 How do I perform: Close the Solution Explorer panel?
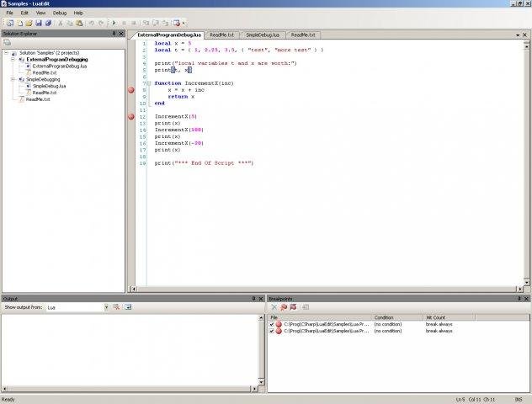tap(121, 33)
